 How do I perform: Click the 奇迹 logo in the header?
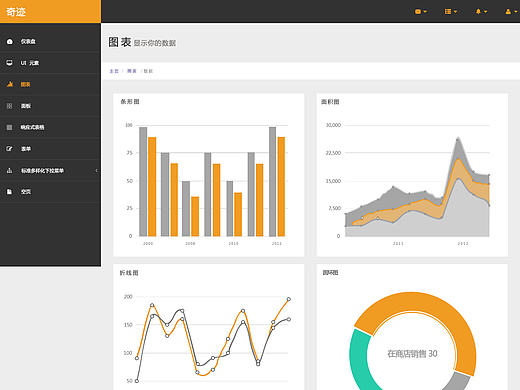click(x=16, y=12)
